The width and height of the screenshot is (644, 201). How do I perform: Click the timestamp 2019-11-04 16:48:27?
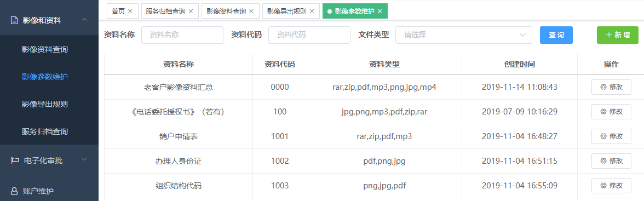tap(520, 136)
